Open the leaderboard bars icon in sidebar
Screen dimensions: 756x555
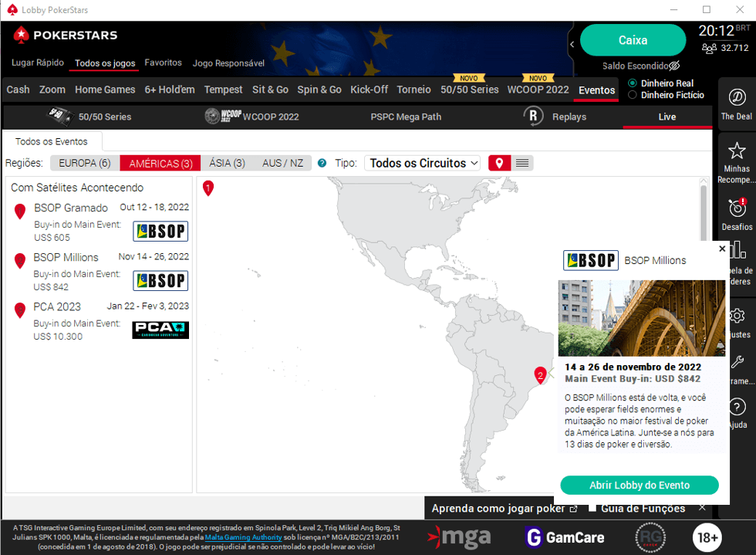(x=737, y=249)
